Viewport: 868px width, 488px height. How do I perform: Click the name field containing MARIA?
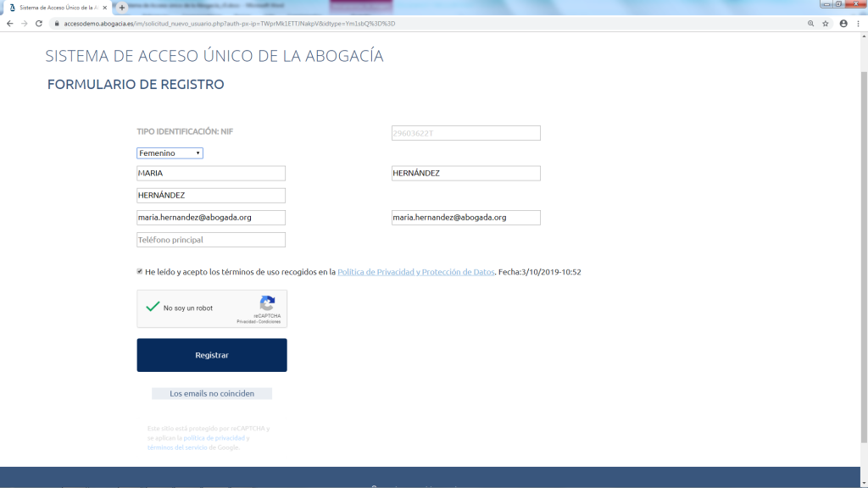(211, 173)
